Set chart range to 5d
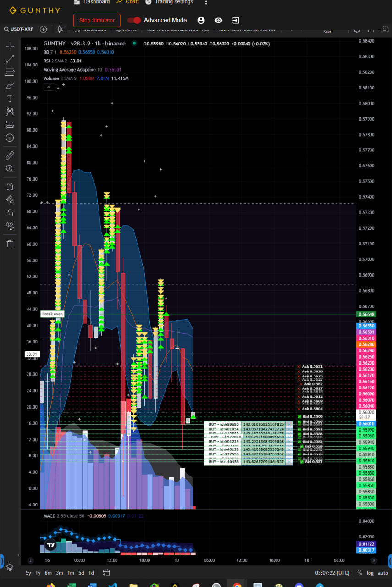The image size is (392, 587). pos(81,573)
